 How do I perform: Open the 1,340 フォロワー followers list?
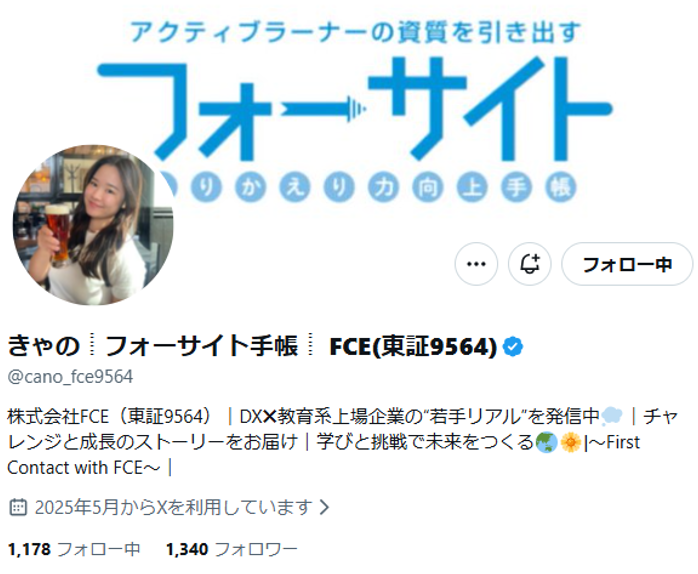pos(231,549)
